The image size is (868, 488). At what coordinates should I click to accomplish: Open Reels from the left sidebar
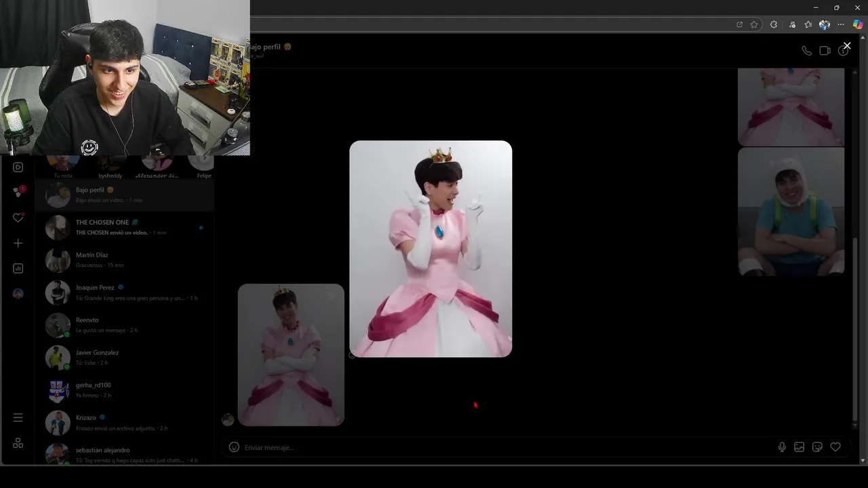18,167
